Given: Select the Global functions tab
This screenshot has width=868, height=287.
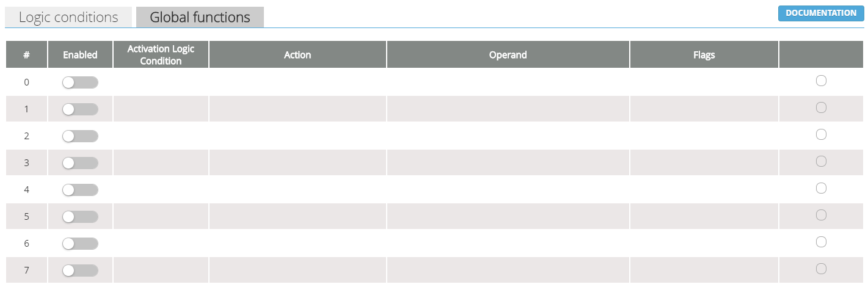Looking at the screenshot, I should 200,17.
